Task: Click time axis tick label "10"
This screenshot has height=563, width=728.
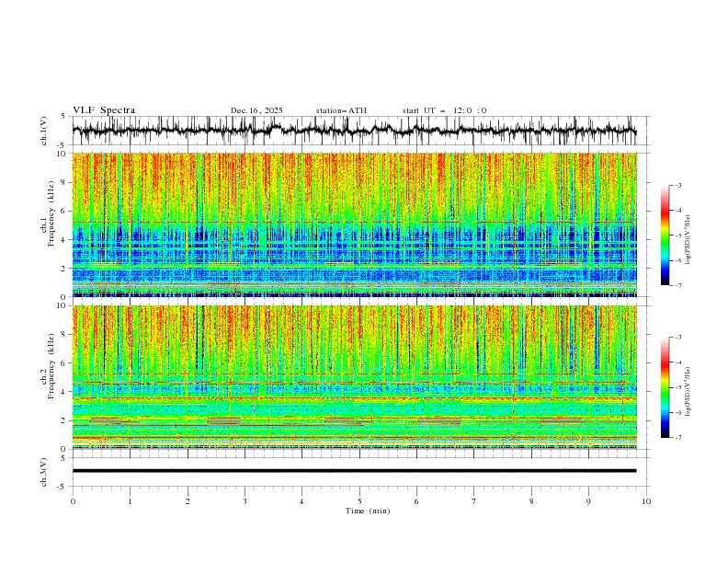Action: click(x=646, y=501)
